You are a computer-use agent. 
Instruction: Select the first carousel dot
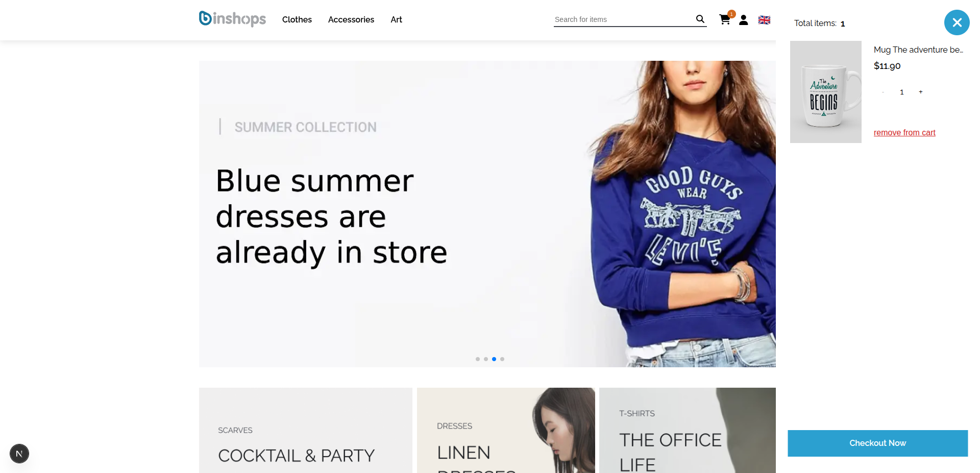point(478,359)
